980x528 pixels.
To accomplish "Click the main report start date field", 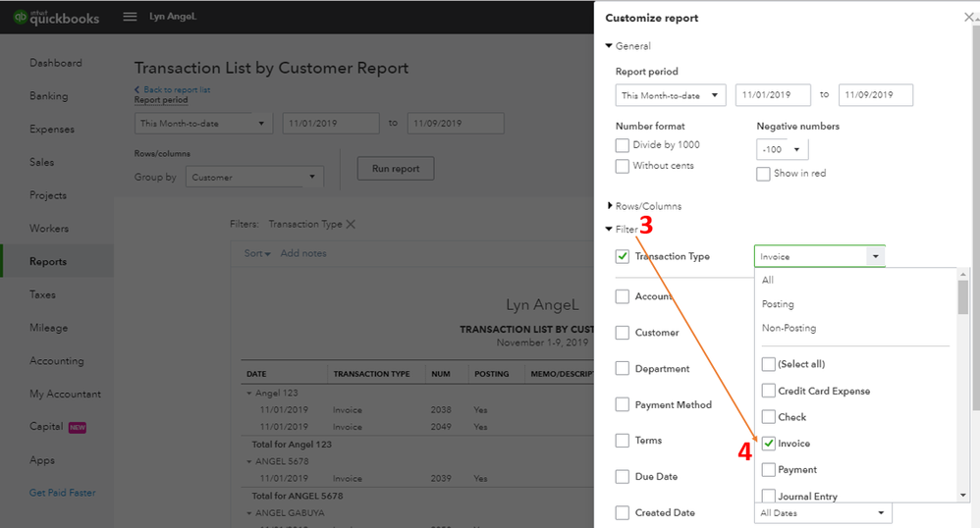I will (331, 124).
